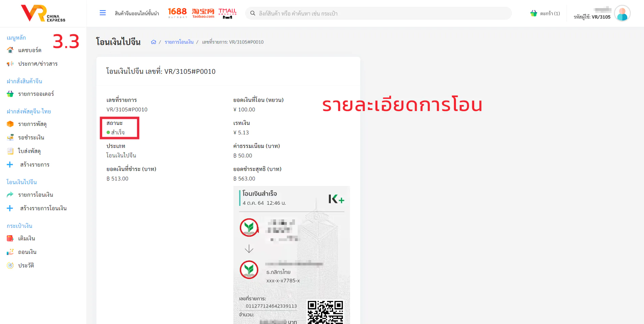Select รายการพัสดุ sidebar item

tap(32, 124)
